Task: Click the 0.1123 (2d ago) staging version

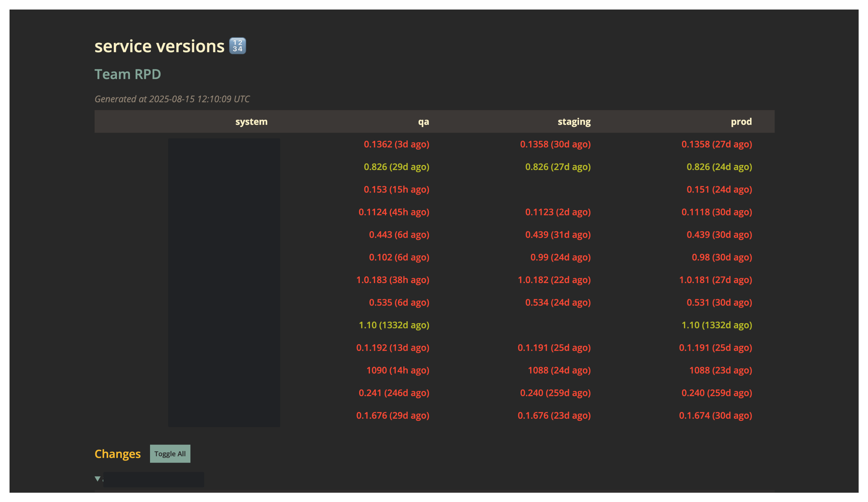Action: pyautogui.click(x=558, y=212)
